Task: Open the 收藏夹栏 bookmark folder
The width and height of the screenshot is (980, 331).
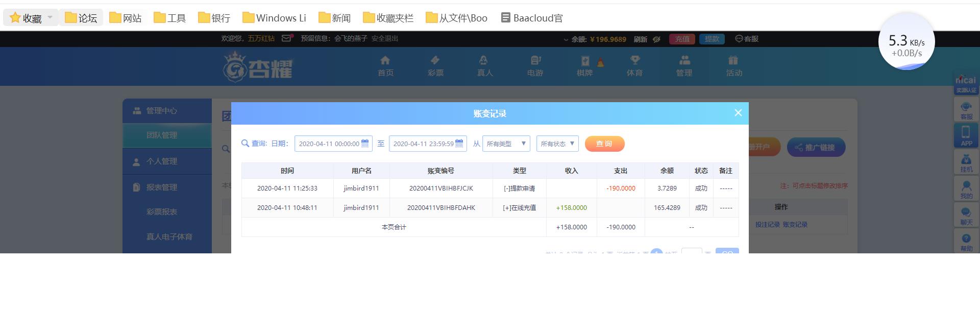Action: click(388, 18)
